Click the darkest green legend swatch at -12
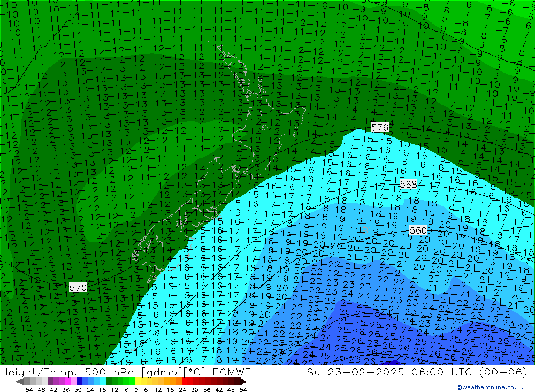The width and height of the screenshot is (535, 392). [x=109, y=381]
